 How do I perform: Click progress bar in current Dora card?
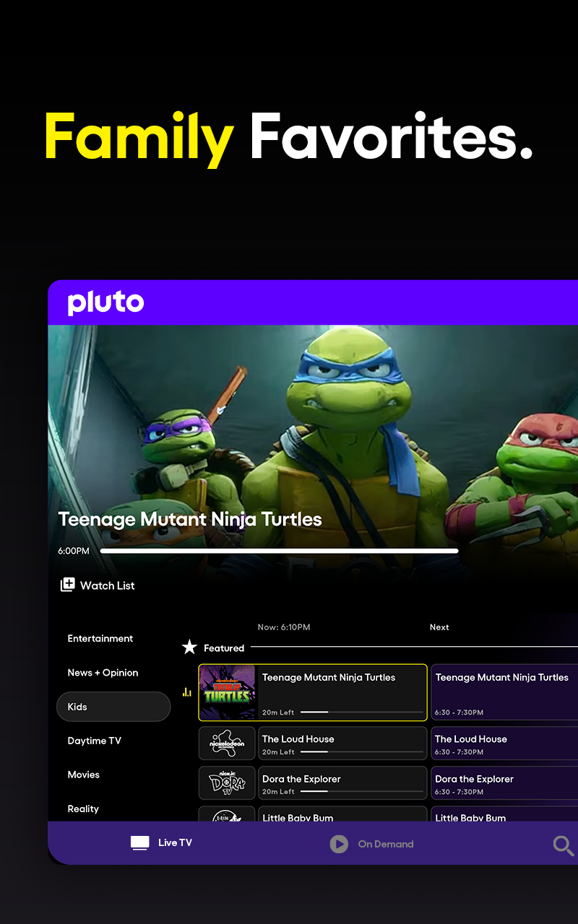coord(361,791)
